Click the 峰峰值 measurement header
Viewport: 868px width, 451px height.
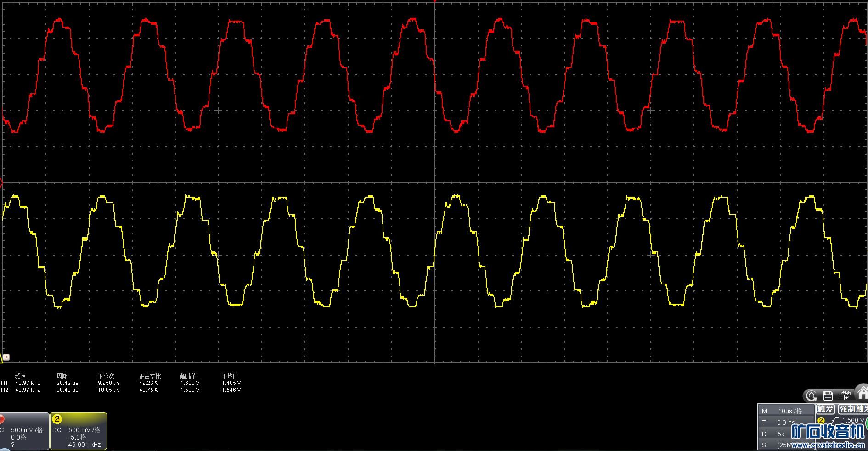pyautogui.click(x=189, y=376)
